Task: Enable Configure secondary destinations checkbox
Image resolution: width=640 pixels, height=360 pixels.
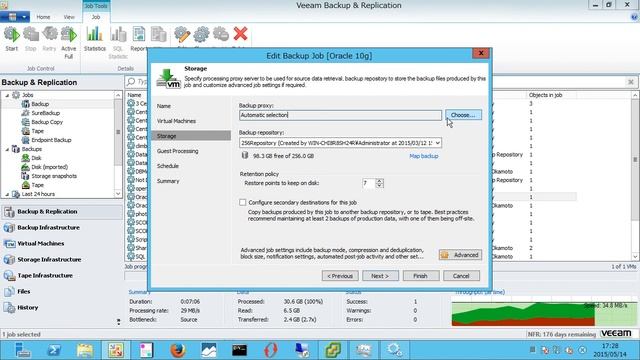Action: [243, 202]
